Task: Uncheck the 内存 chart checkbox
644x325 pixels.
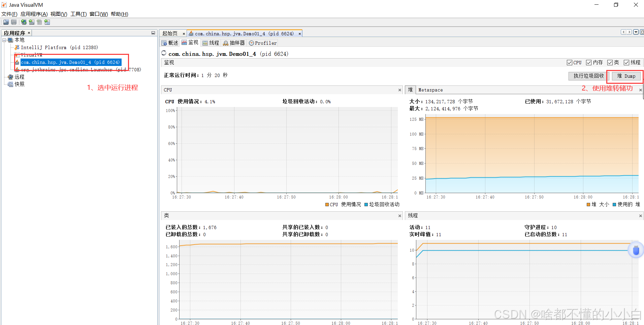Action: [x=589, y=63]
